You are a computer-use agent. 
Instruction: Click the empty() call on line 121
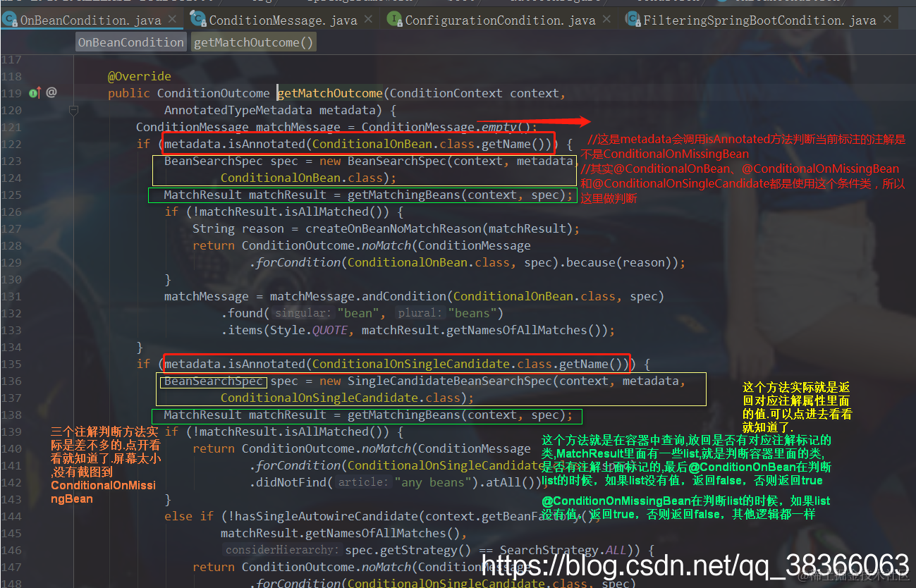point(506,127)
